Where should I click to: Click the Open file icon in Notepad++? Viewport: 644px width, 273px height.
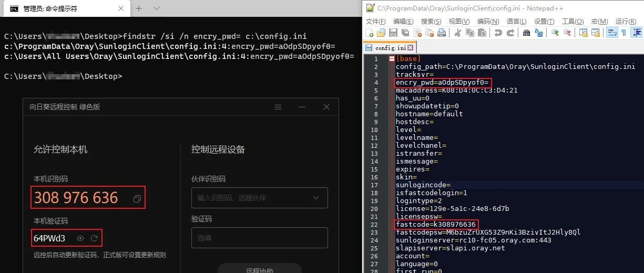[x=381, y=33]
